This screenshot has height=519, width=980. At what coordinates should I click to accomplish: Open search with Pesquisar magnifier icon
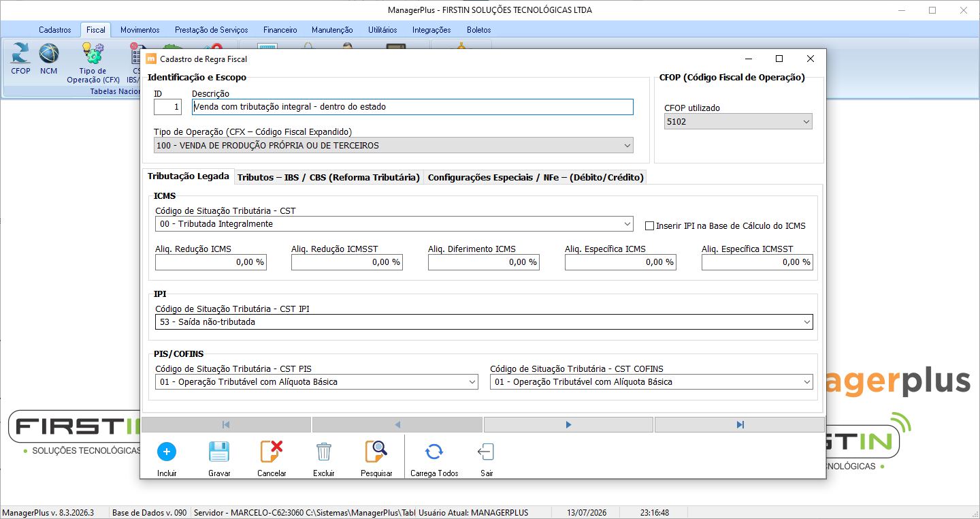(376, 452)
